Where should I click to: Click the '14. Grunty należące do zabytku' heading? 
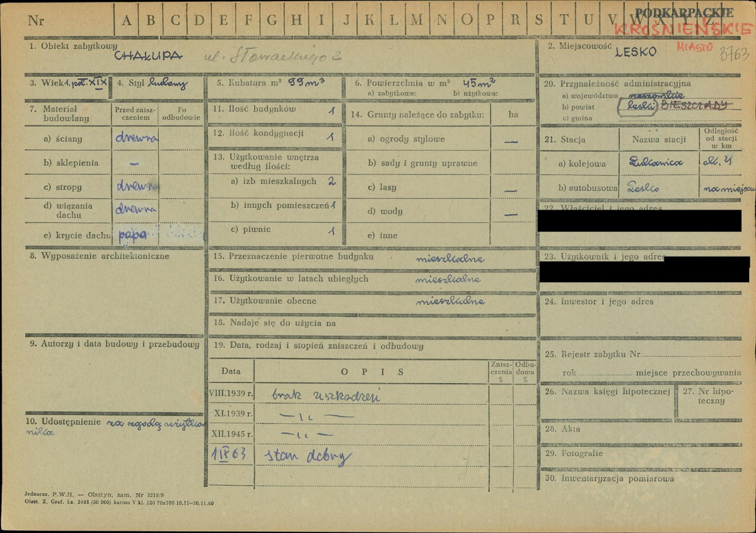417,115
